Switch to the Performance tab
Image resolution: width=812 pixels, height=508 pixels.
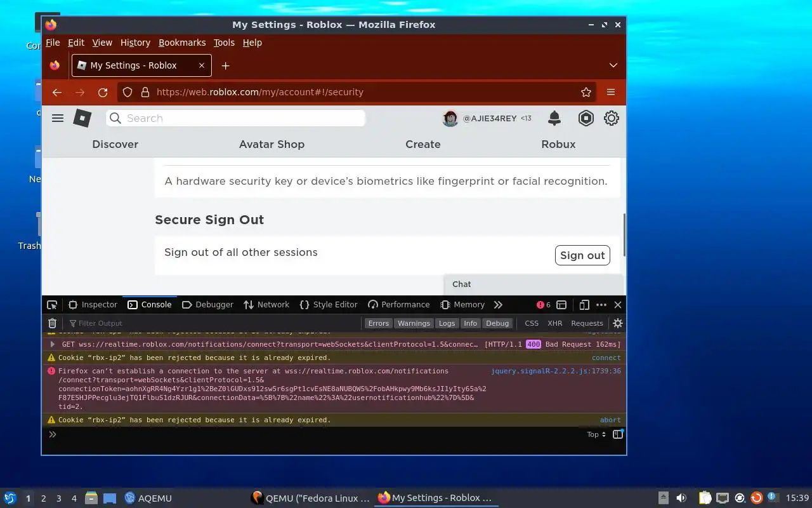(x=399, y=305)
